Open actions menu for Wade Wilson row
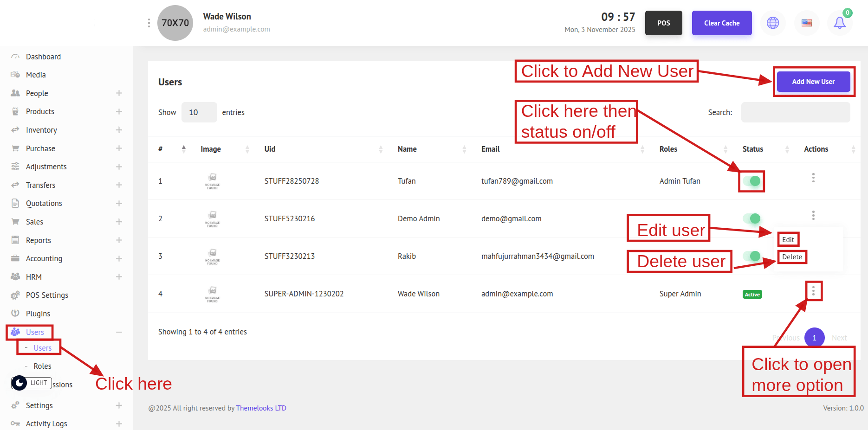Image resolution: width=868 pixels, height=430 pixels. (x=813, y=291)
